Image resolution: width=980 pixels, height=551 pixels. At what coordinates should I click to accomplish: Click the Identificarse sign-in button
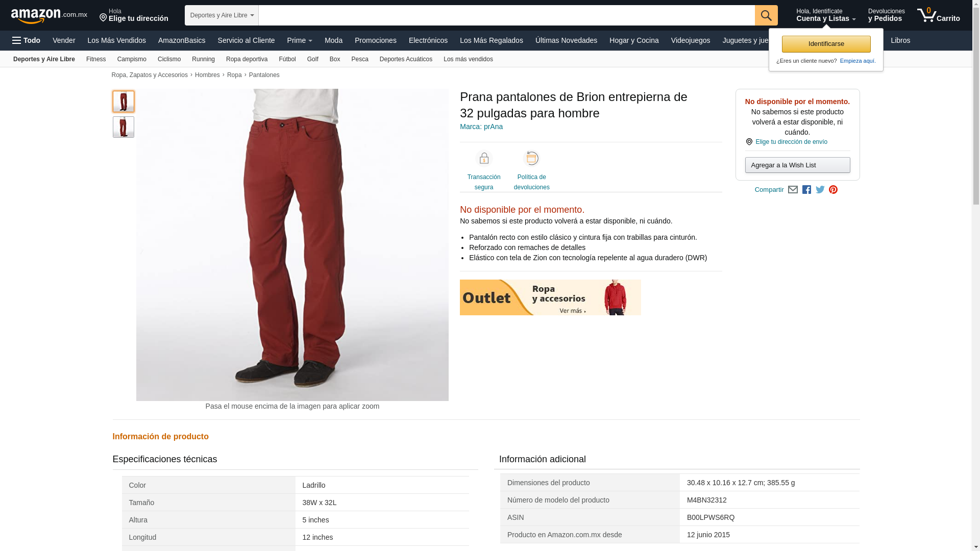(826, 44)
